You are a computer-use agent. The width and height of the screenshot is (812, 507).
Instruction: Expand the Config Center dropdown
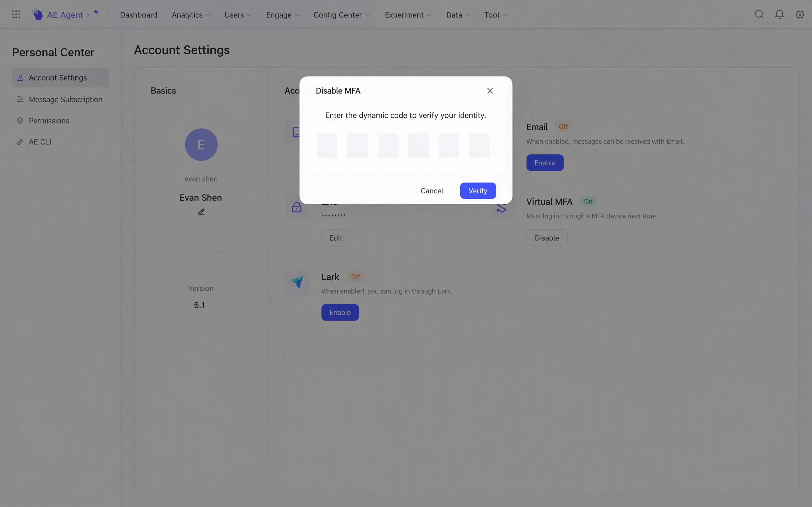click(x=341, y=15)
